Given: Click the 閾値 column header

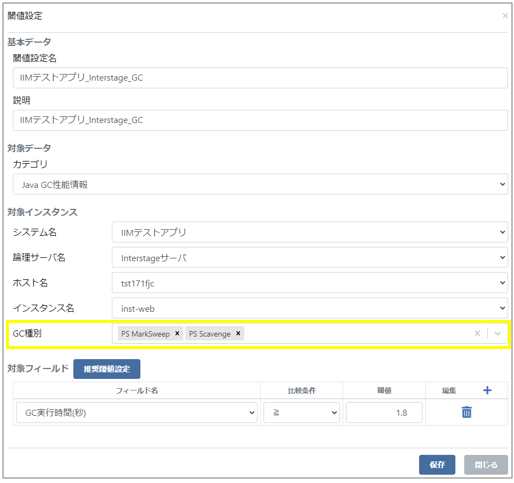Looking at the screenshot, I should coord(384,390).
